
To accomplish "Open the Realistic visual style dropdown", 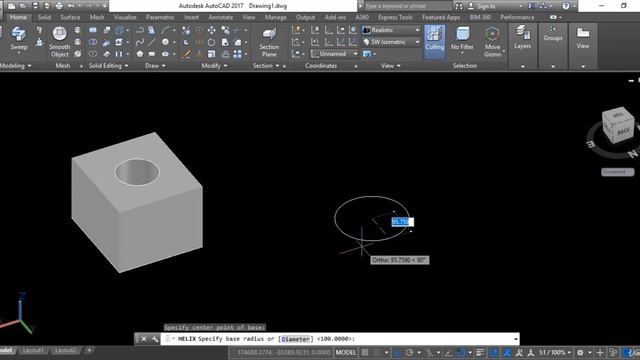I will point(391,30).
